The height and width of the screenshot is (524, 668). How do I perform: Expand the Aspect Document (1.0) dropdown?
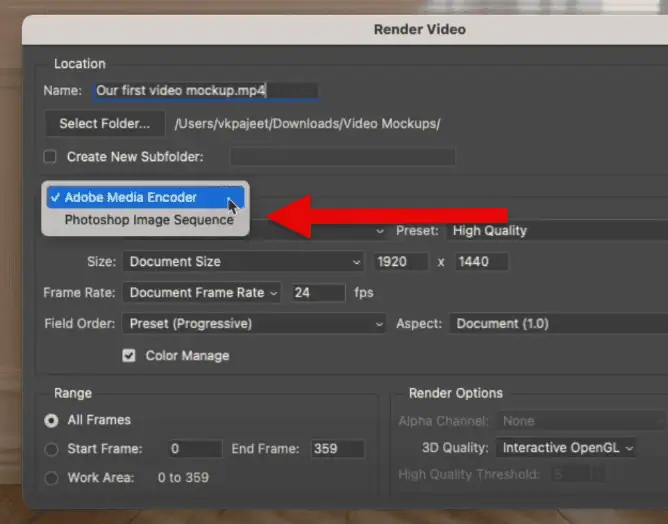[556, 324]
